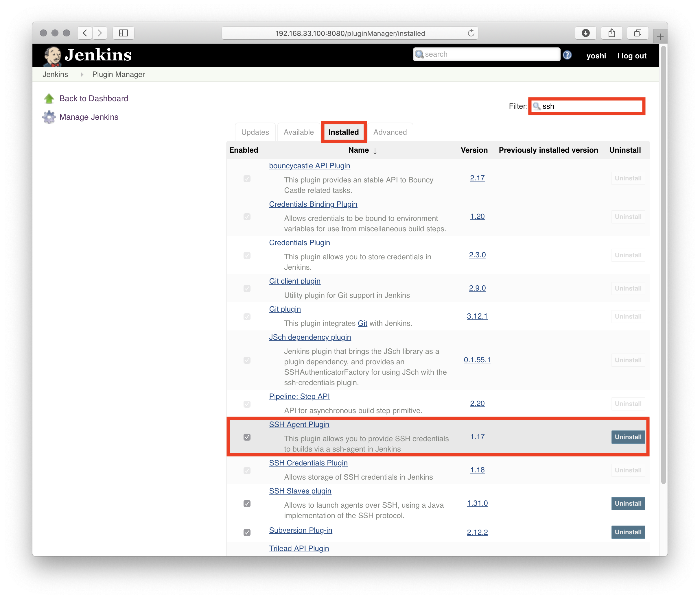Click the Filter input field containing ssh
This screenshot has height=599, width=700.
pos(587,106)
